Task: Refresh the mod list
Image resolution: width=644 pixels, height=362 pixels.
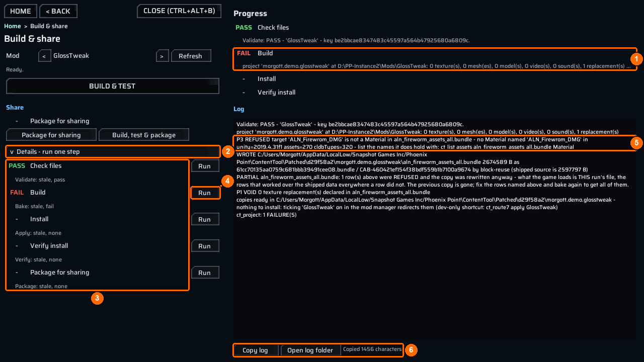Action: [x=190, y=56]
